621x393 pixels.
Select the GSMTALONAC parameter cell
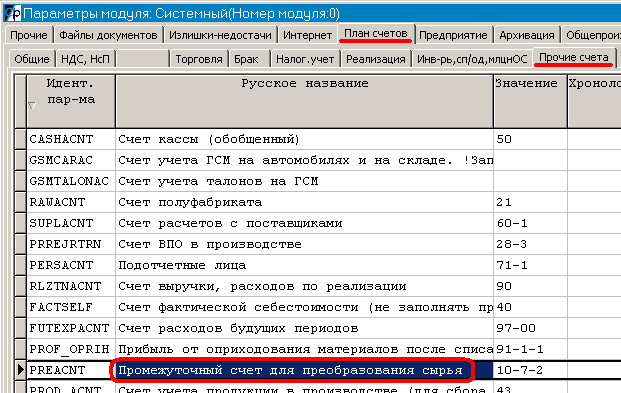70,181
